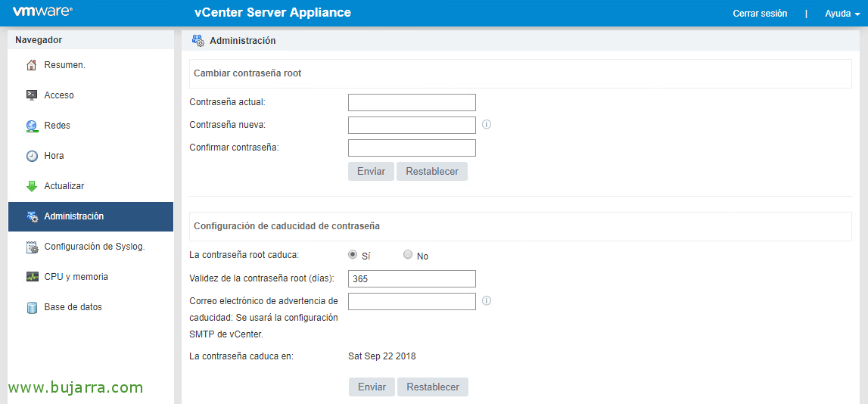This screenshot has height=404, width=868.
Task: Click the expiry warning email field
Action: [x=412, y=302]
